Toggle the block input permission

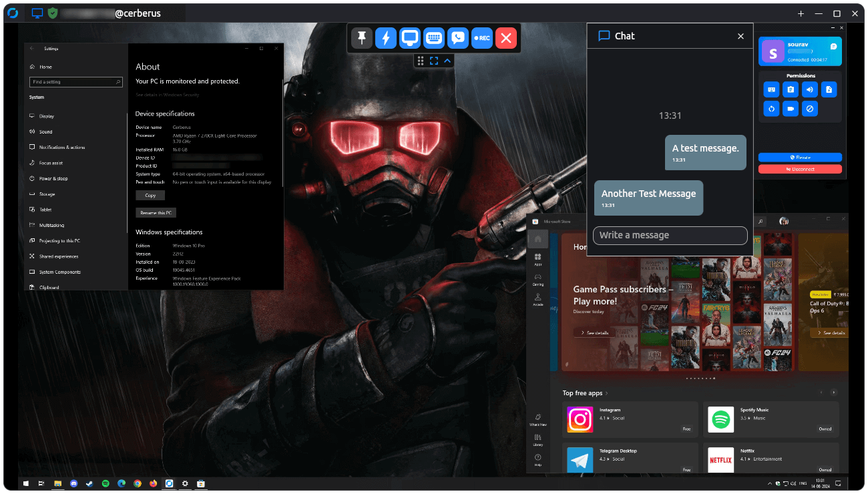pyautogui.click(x=810, y=108)
